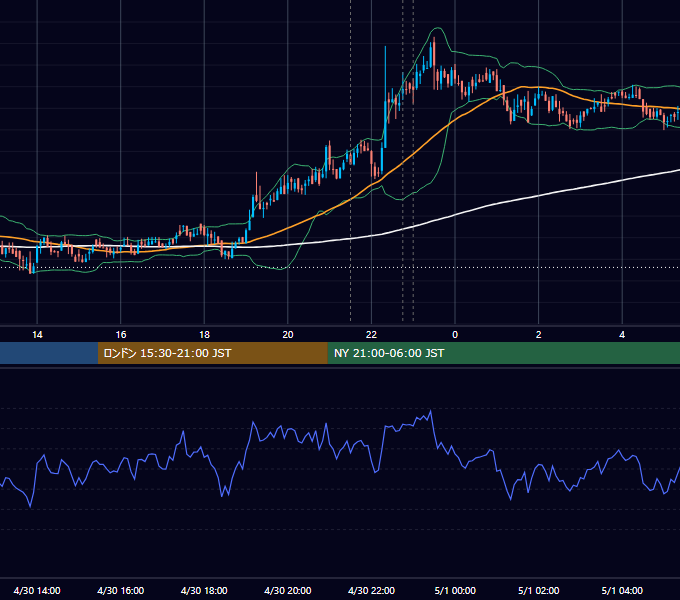
Task: Select the 4/30 22:00 date label
Action: 371,590
